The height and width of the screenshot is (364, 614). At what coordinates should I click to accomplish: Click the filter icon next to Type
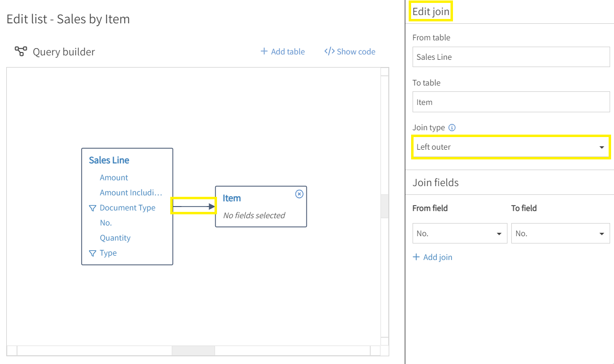coord(92,253)
